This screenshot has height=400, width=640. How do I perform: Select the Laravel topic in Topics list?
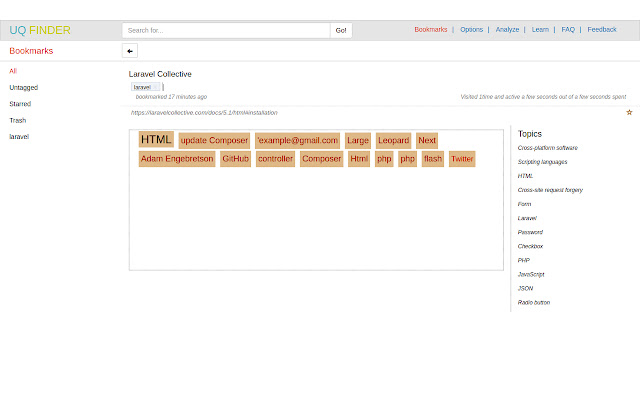(x=527, y=218)
